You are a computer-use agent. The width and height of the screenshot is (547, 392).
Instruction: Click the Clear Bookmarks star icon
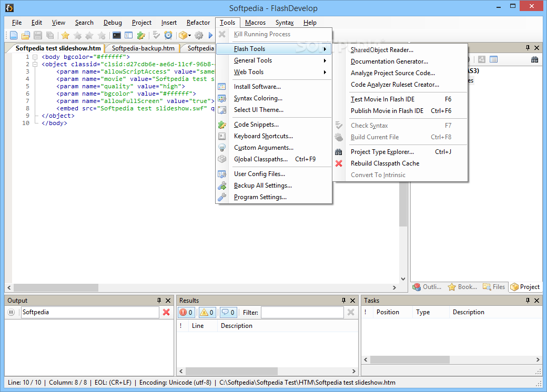pos(102,35)
